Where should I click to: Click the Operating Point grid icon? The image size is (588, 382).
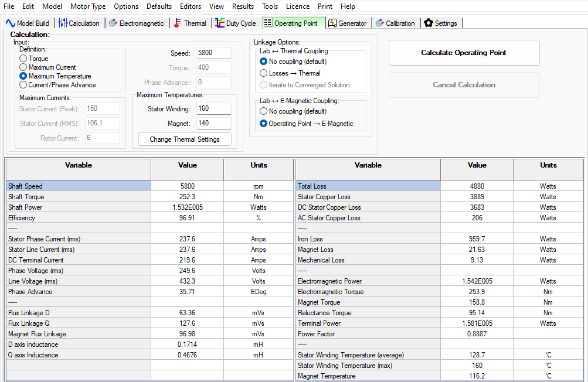(268, 23)
